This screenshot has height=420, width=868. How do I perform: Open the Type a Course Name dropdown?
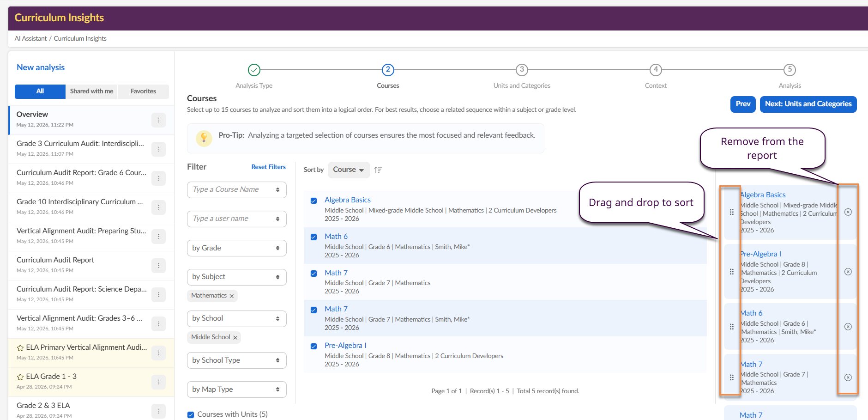click(237, 190)
